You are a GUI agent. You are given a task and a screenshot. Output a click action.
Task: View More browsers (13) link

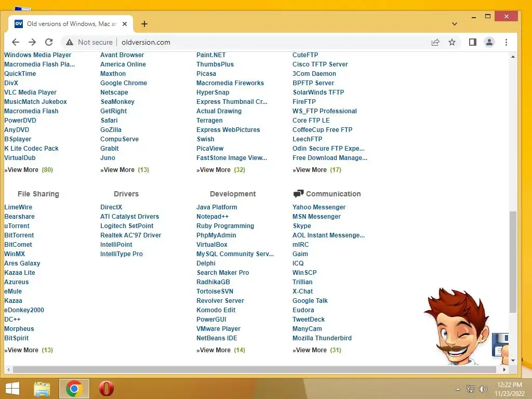click(x=125, y=170)
